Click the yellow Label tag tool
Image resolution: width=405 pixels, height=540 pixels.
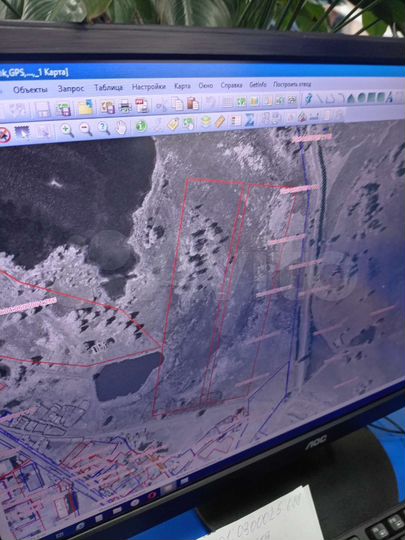tap(173, 124)
